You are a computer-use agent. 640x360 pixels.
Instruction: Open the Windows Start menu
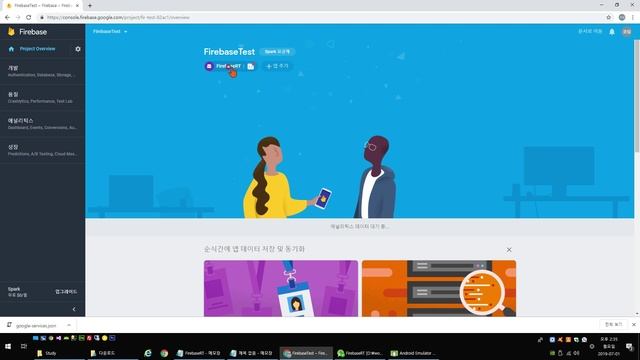coord(8,347)
